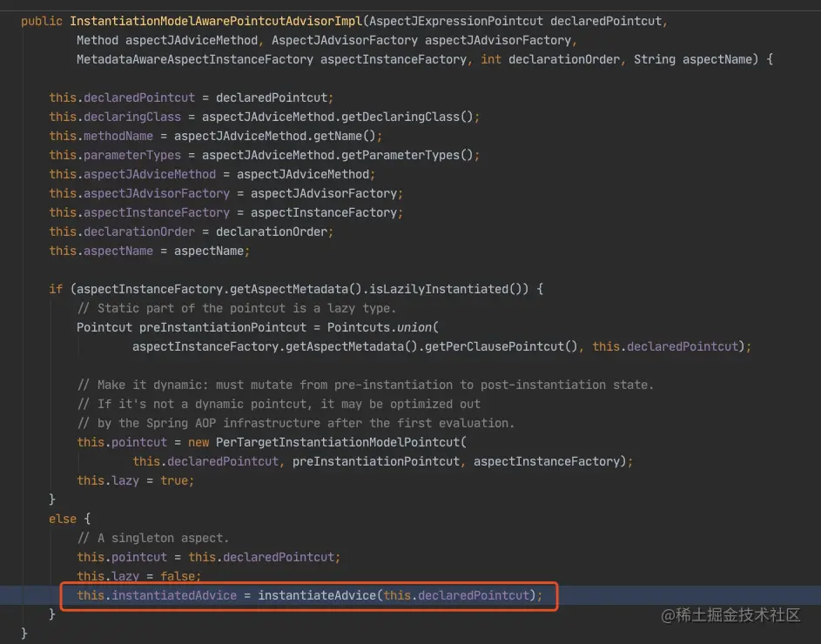Click comment 'by the Spring AOP infrastructure...'
The width and height of the screenshot is (821, 644).
[296, 423]
